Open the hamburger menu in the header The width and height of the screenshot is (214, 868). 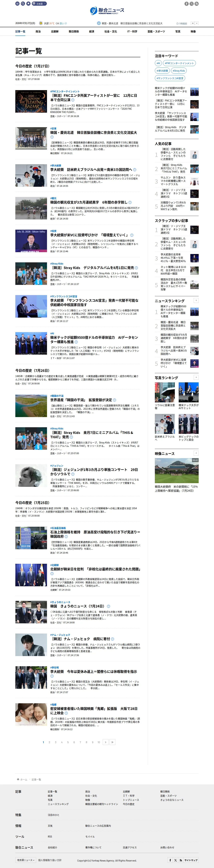pyautogui.click(x=17, y=4)
